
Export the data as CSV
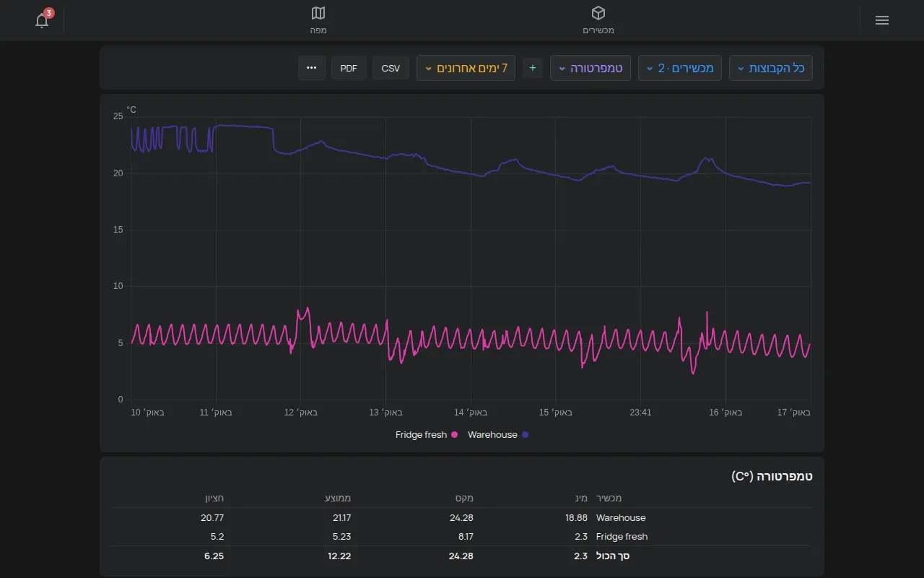pyautogui.click(x=391, y=68)
